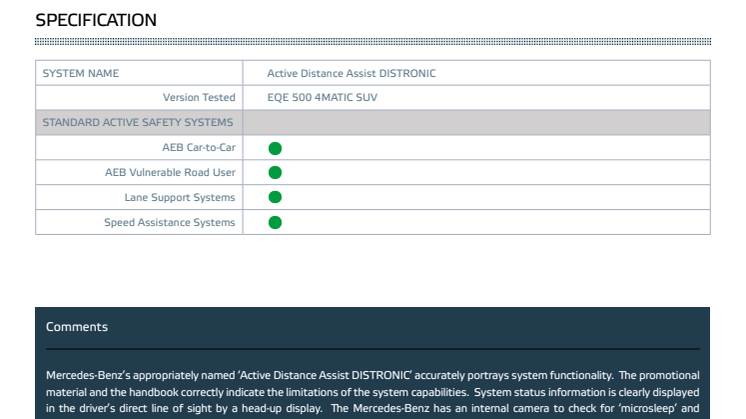The width and height of the screenshot is (746, 419).
Task: Click the green dot for AEB Car-to-Car
Action: [275, 148]
